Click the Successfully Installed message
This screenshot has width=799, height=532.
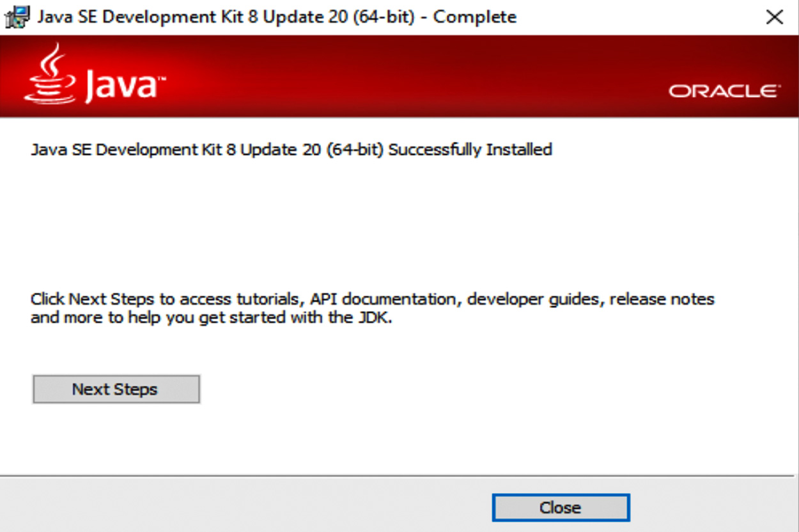coord(470,150)
